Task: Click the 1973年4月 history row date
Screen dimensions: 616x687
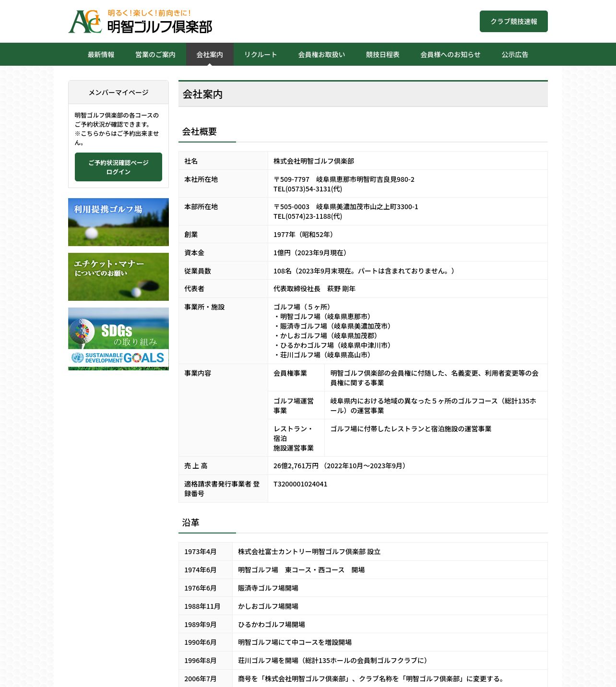Action: click(x=201, y=552)
